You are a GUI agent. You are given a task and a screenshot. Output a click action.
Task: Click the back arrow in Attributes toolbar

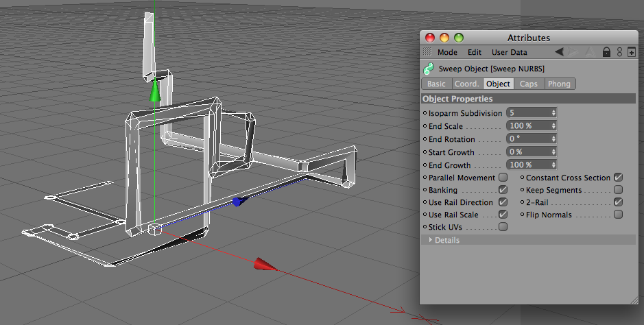tap(559, 51)
